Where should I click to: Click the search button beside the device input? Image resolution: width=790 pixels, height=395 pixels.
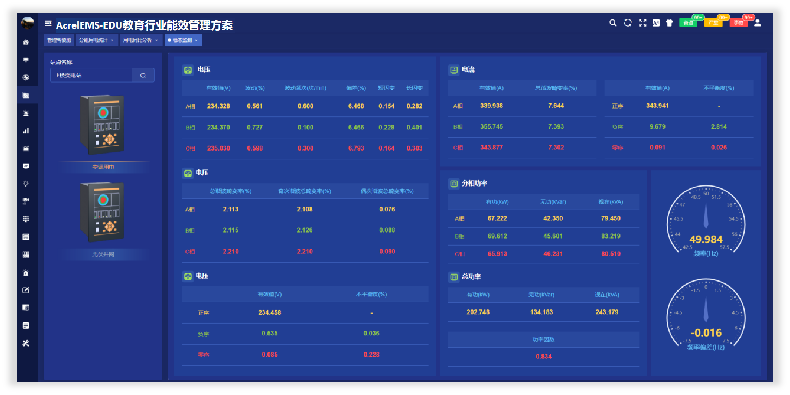pyautogui.click(x=144, y=75)
